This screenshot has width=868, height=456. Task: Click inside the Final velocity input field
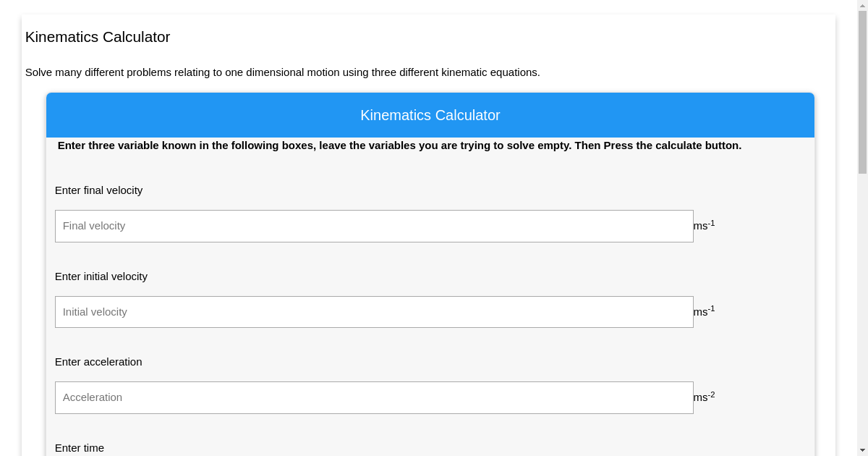374,226
